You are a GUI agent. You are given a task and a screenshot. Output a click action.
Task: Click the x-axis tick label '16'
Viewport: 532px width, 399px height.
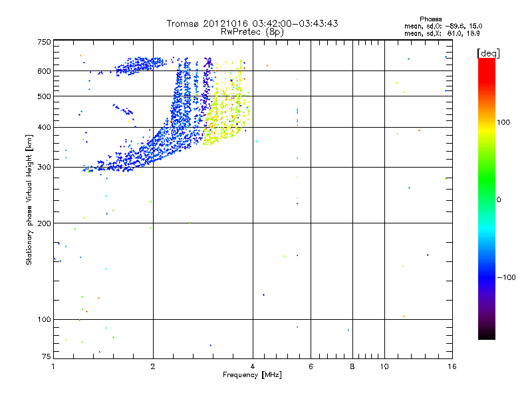(x=452, y=366)
